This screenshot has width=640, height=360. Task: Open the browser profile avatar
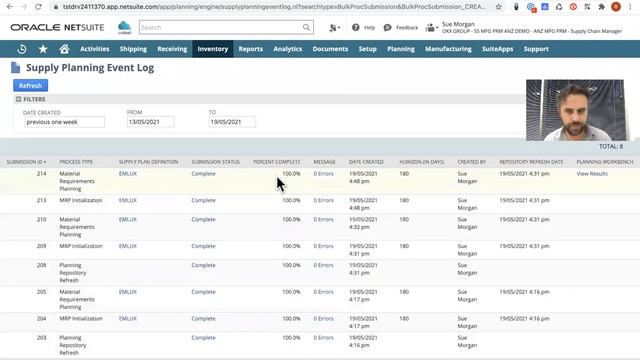coord(616,7)
